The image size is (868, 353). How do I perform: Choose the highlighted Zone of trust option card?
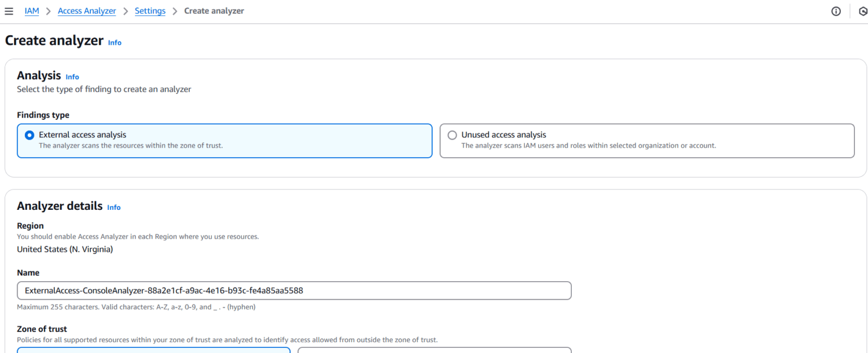coord(153,351)
